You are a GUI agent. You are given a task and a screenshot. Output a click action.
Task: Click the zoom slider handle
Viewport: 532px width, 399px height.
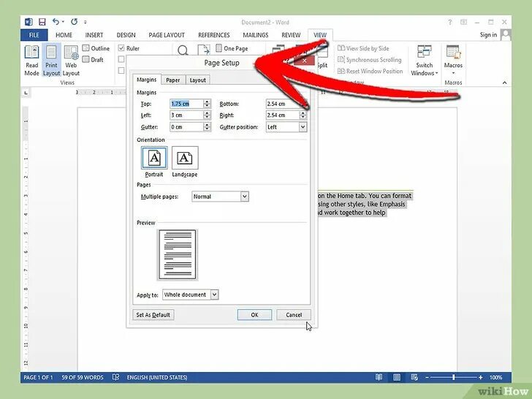pos(453,377)
